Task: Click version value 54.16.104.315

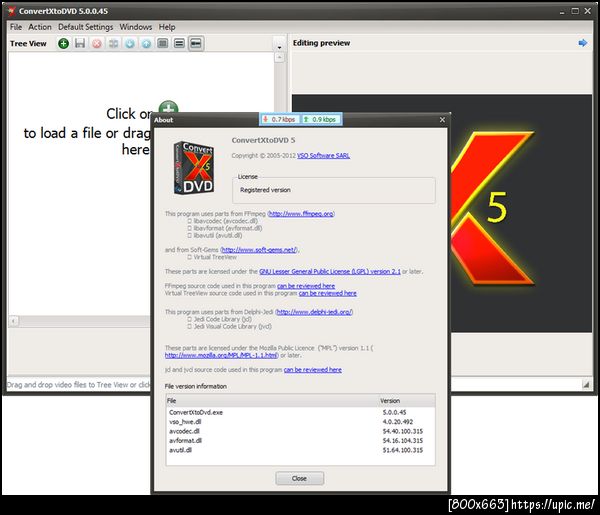Action: click(403, 440)
